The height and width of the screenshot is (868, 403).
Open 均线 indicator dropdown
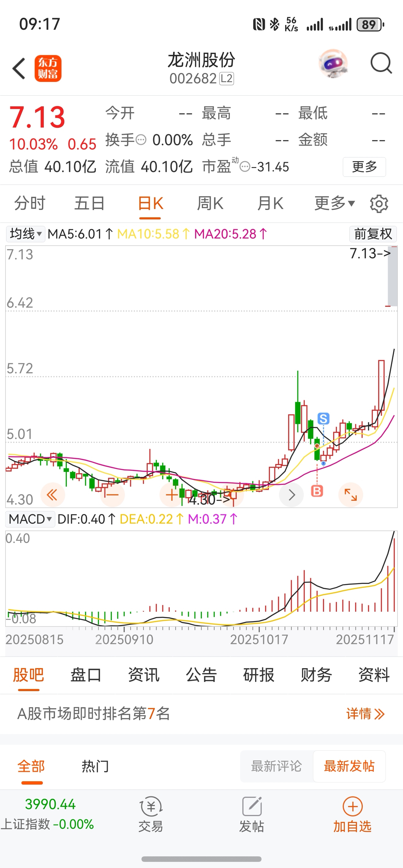point(26,234)
